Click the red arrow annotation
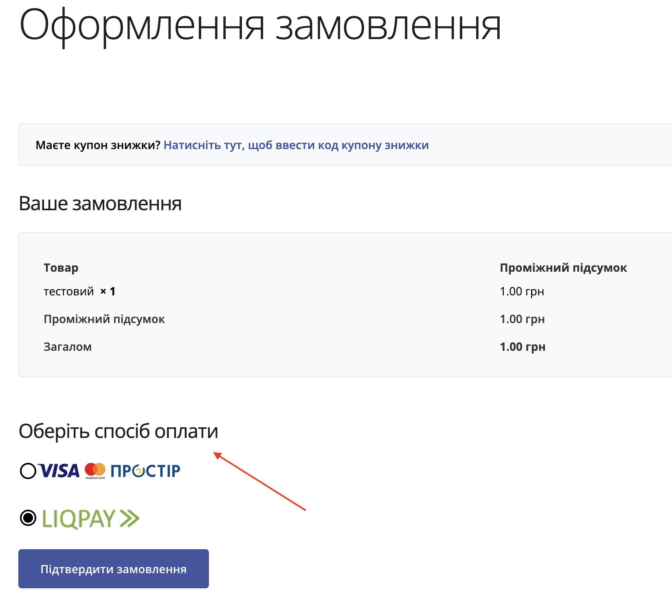Viewport: 672px width, 616px height. (259, 481)
